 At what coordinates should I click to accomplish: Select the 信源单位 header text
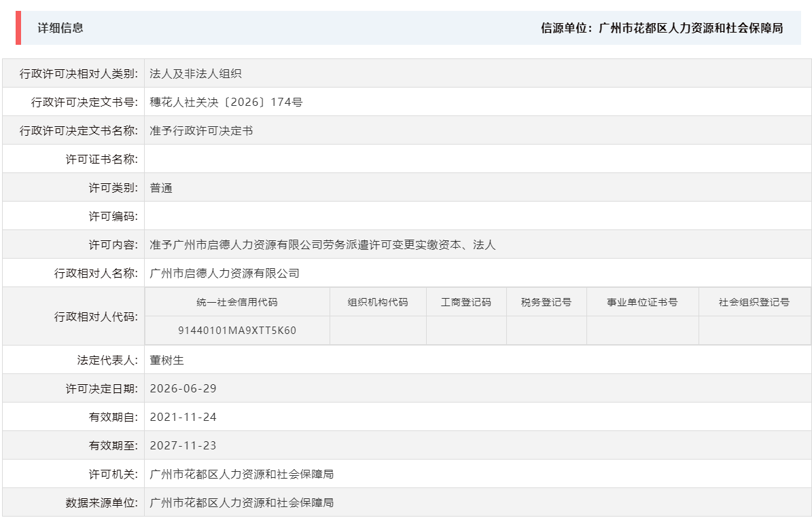pos(662,28)
